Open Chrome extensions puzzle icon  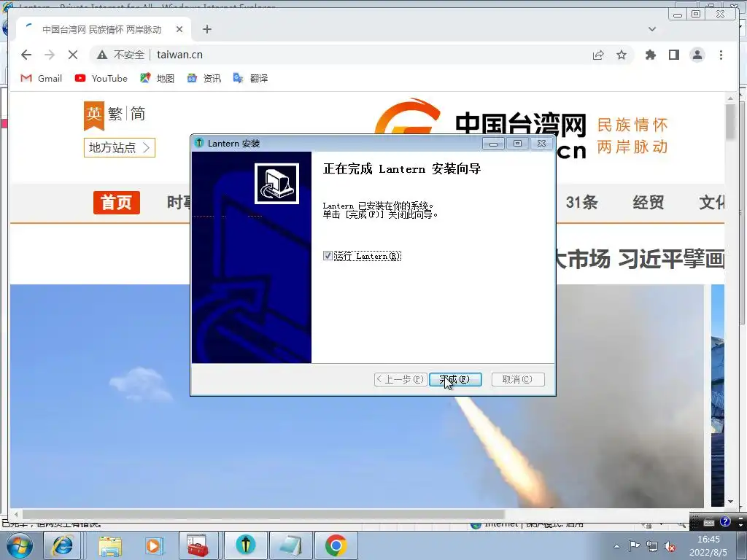point(650,55)
